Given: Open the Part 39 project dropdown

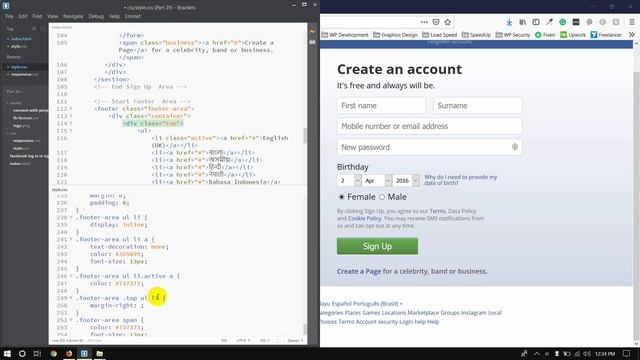Looking at the screenshot, I should pyautogui.click(x=15, y=92).
